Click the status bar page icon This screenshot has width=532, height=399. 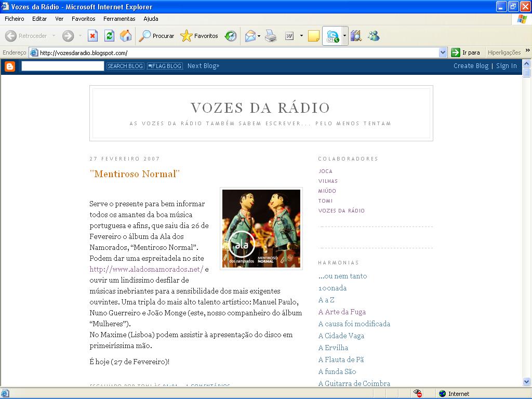tap(5, 394)
